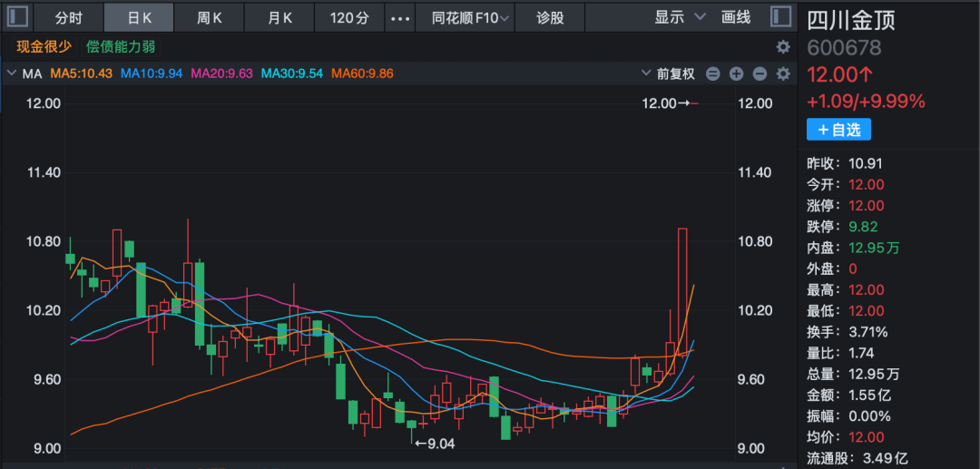
Task: Collapse the MA indicator chevron
Action: click(x=12, y=73)
